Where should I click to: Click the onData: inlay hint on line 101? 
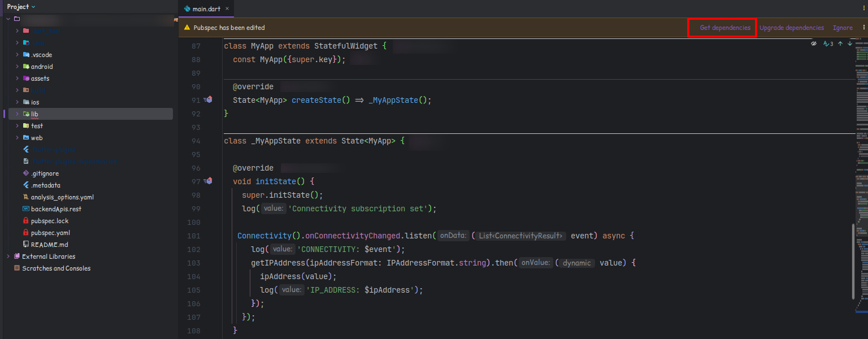(x=452, y=236)
